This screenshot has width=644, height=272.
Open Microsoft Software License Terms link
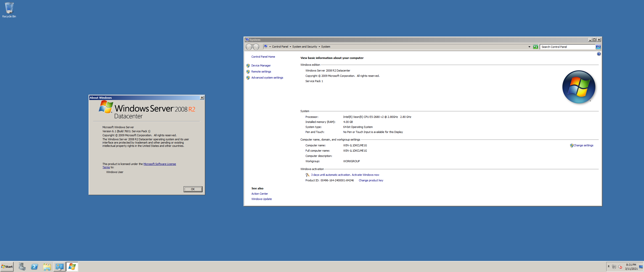click(159, 164)
